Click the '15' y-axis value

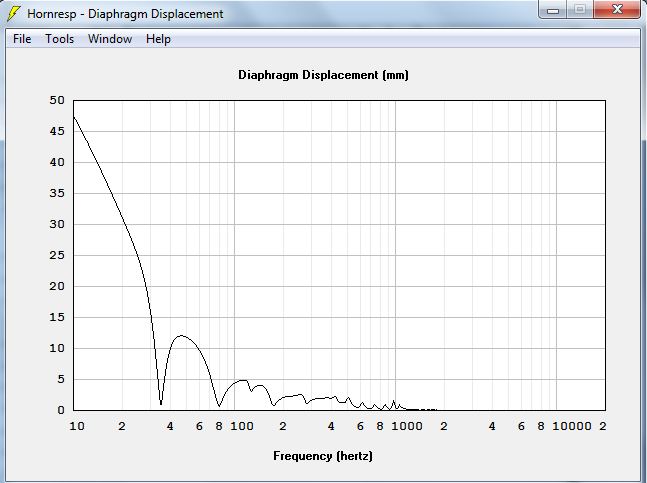[x=57, y=317]
